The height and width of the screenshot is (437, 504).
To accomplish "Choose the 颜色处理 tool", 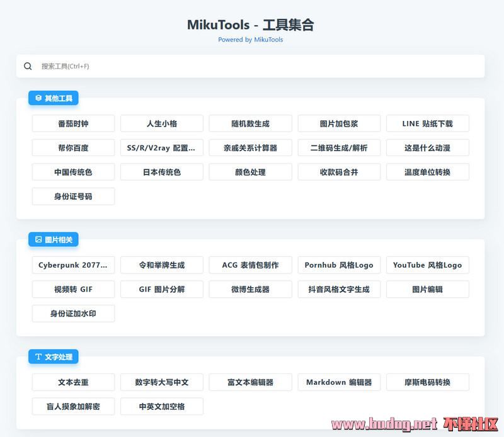I will [x=250, y=172].
